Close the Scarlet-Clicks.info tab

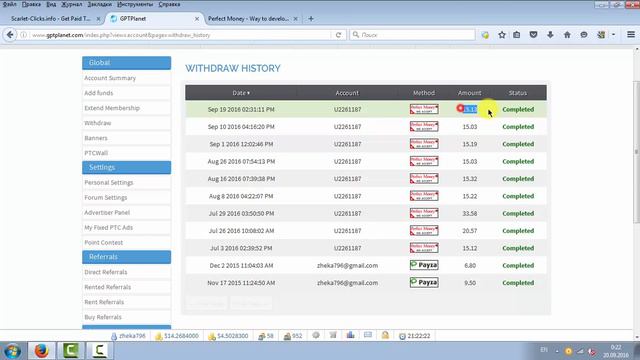pos(98,19)
